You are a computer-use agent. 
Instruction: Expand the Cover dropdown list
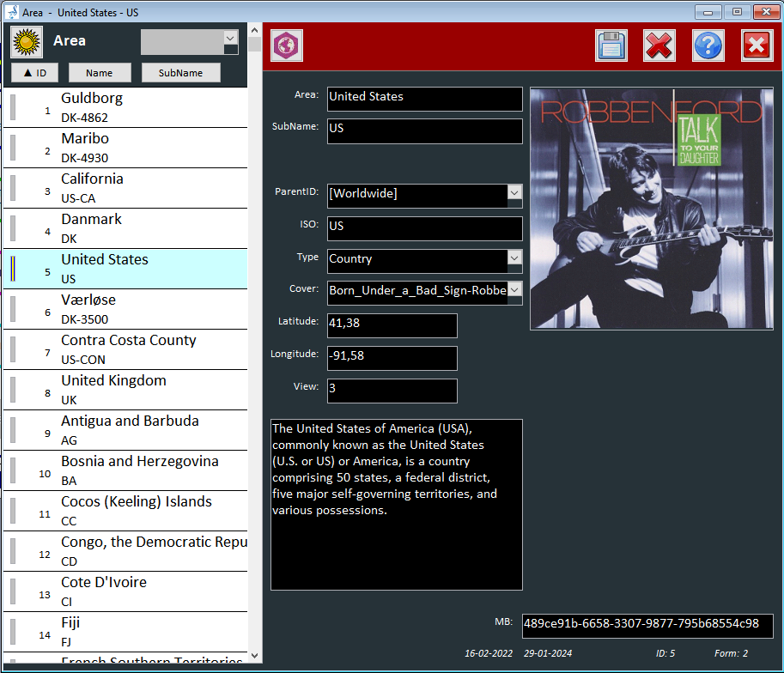point(514,290)
